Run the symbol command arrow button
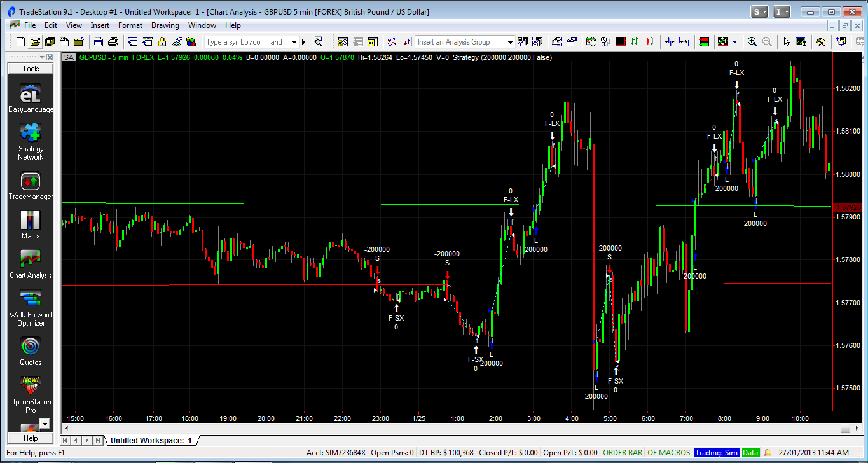Viewport: 868px width, 463px height. pos(303,42)
